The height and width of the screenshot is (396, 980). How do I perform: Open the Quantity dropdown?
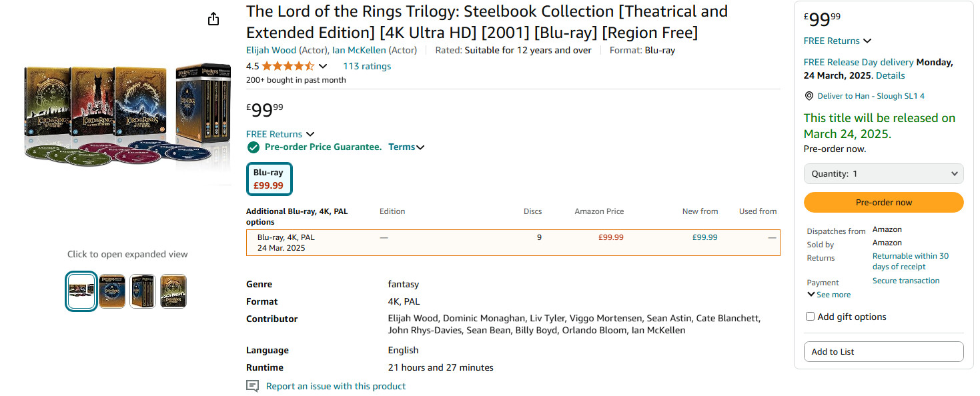click(x=883, y=174)
